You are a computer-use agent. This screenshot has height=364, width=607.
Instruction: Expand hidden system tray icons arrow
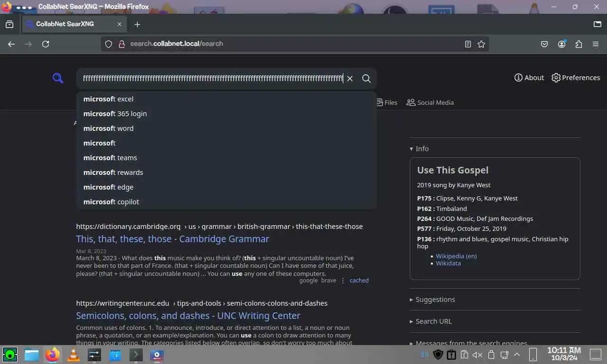pos(517,355)
